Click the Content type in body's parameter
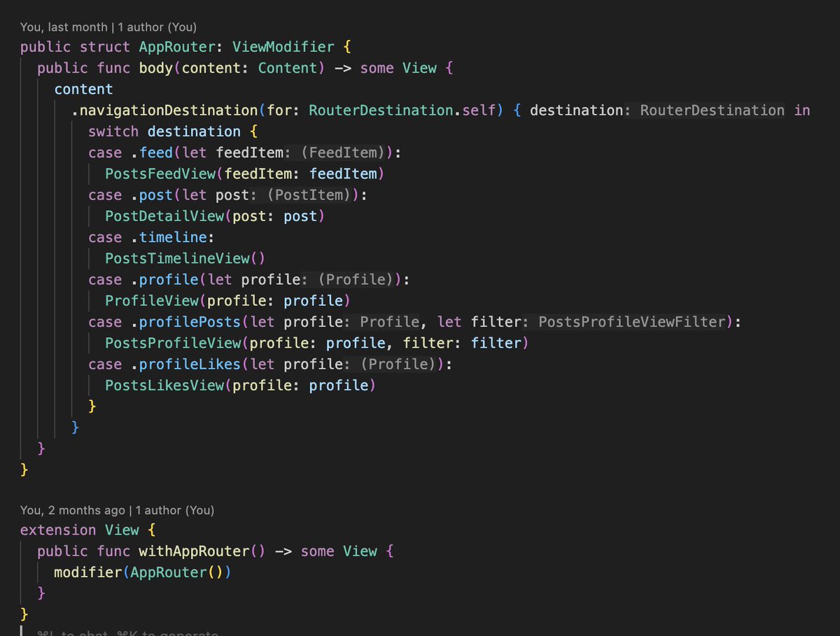The height and width of the screenshot is (636, 840). (x=288, y=68)
